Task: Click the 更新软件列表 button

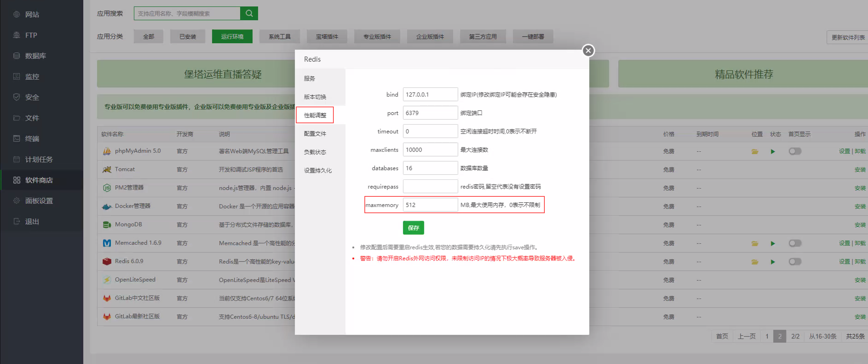Action: (848, 37)
